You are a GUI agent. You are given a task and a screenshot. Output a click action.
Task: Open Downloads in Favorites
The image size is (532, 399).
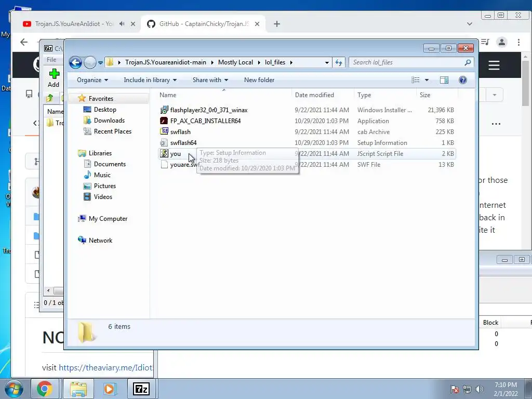pyautogui.click(x=109, y=121)
